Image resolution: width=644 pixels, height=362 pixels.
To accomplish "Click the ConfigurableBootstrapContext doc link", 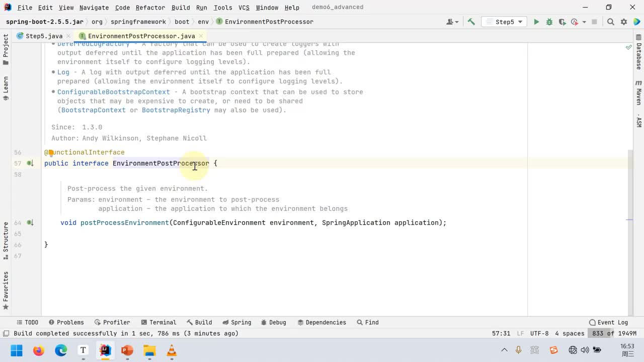I will click(114, 92).
